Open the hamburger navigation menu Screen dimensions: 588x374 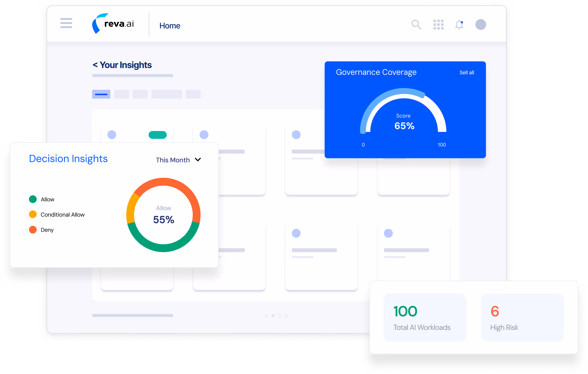(66, 23)
